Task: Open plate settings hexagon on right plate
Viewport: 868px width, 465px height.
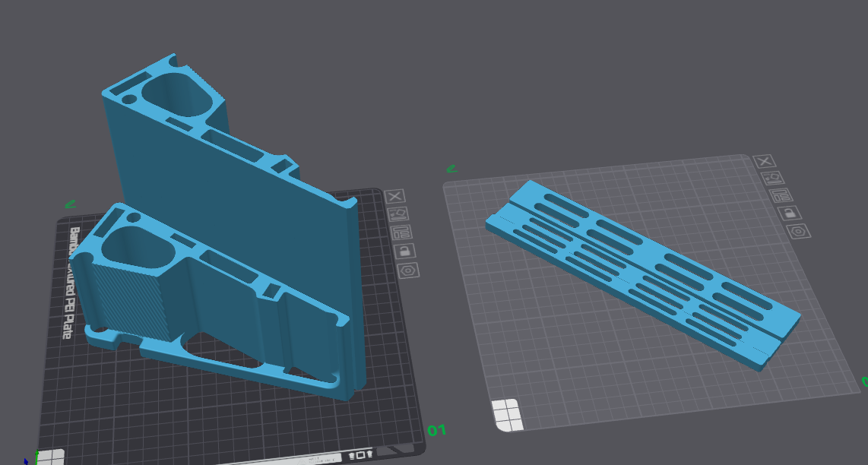Action: click(799, 232)
